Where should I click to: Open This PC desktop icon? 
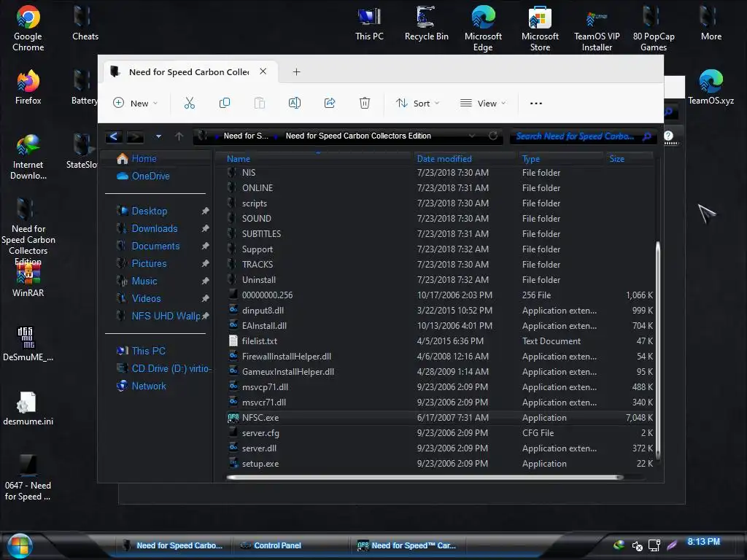(x=369, y=23)
